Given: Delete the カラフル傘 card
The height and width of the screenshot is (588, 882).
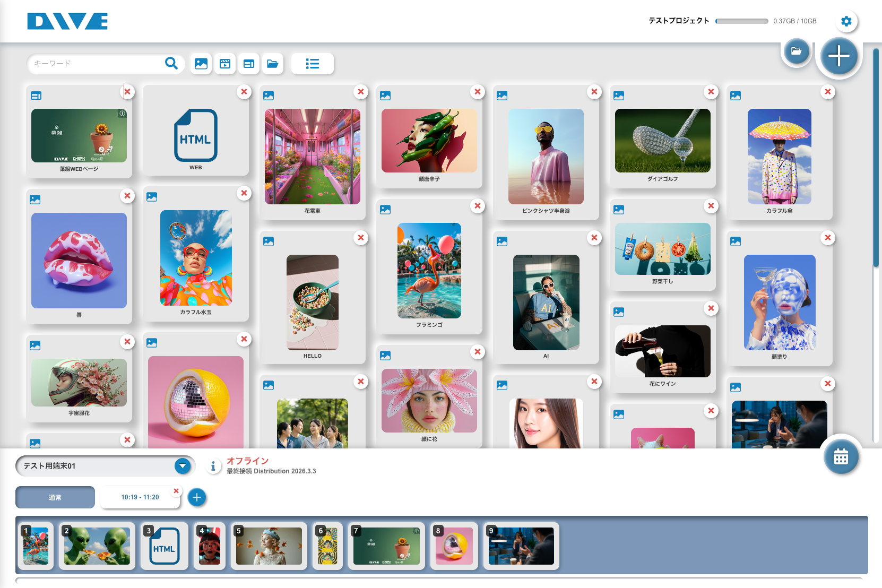Looking at the screenshot, I should point(828,92).
